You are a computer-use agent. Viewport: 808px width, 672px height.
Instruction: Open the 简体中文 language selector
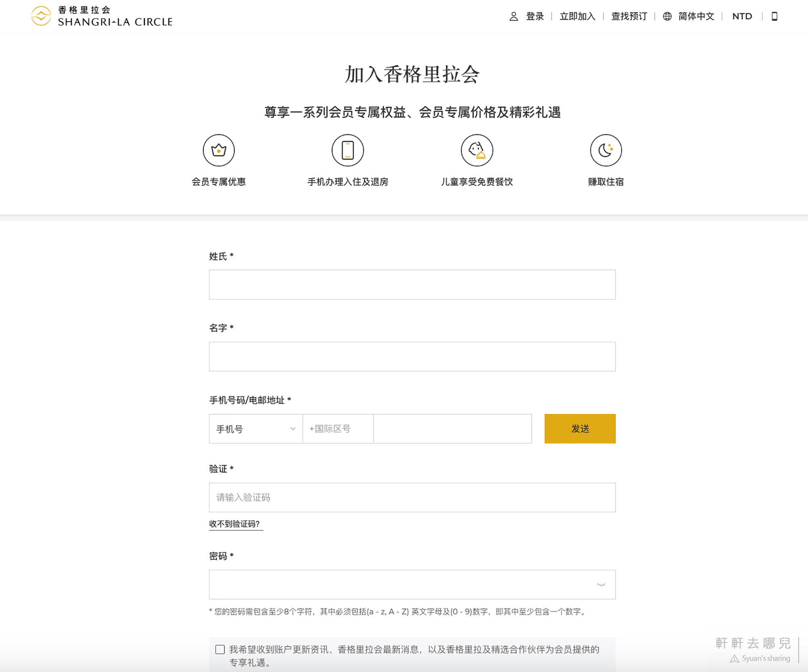click(696, 17)
